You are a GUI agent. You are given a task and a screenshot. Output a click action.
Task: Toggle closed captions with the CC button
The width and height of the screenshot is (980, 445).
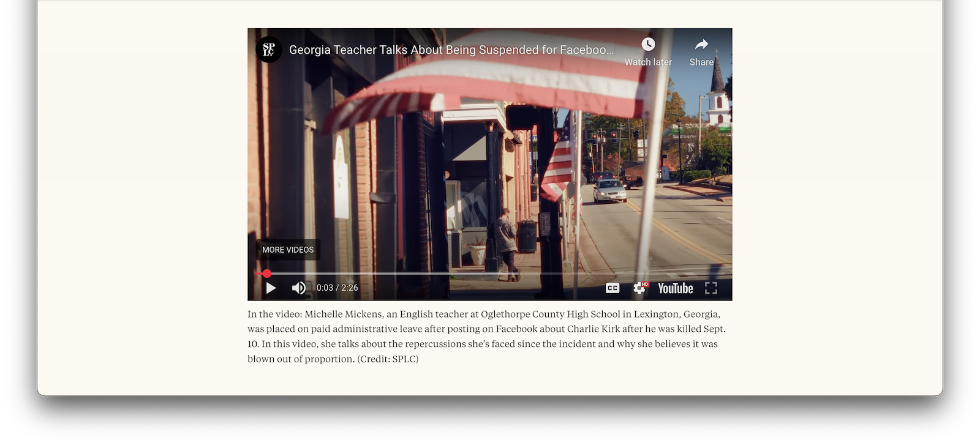click(x=612, y=288)
